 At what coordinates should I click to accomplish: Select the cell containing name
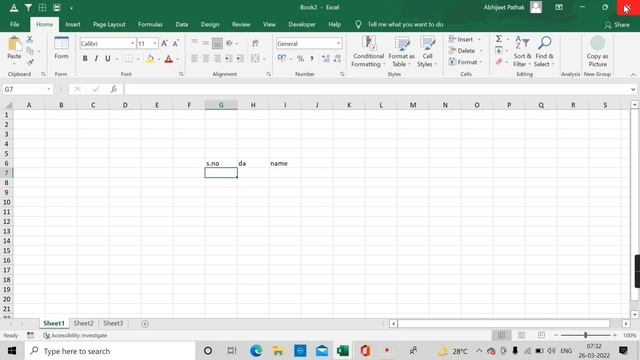tap(285, 163)
